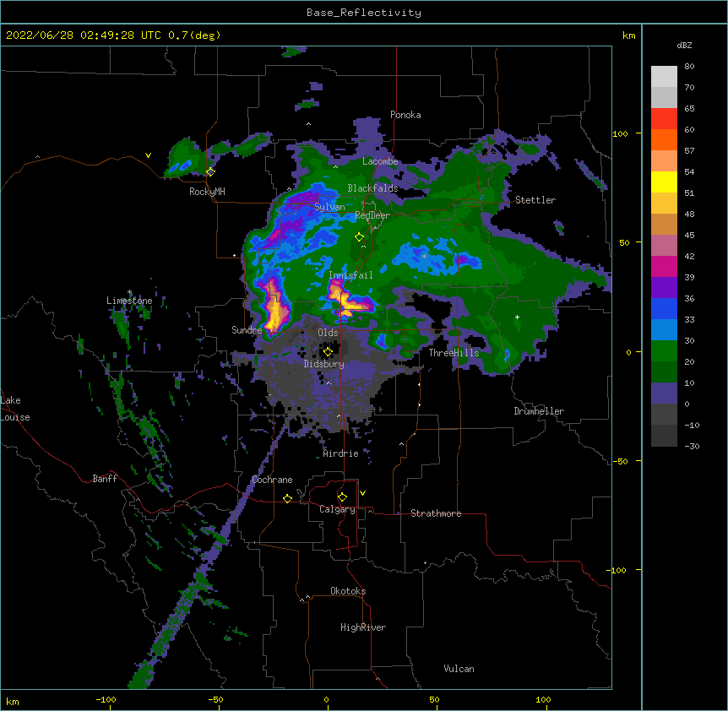728x711 pixels.
Task: Click the Lake Louise map label
Action: click(x=15, y=409)
